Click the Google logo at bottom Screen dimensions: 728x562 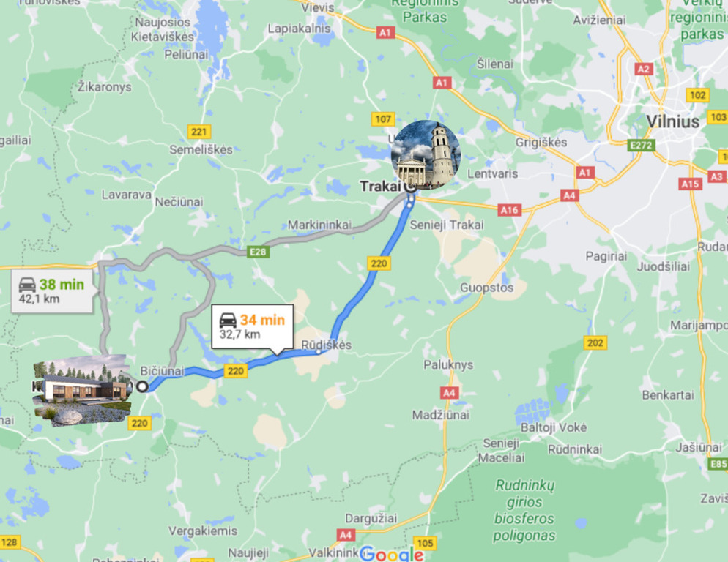click(x=391, y=554)
